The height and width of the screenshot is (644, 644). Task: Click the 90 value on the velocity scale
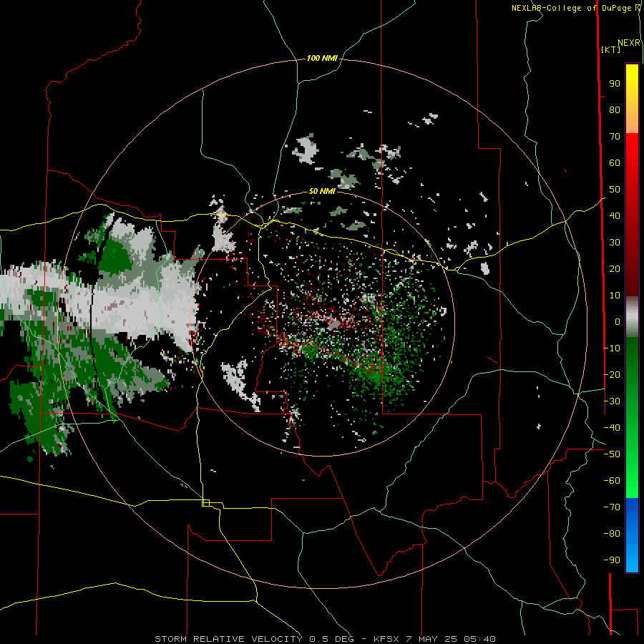(615, 84)
